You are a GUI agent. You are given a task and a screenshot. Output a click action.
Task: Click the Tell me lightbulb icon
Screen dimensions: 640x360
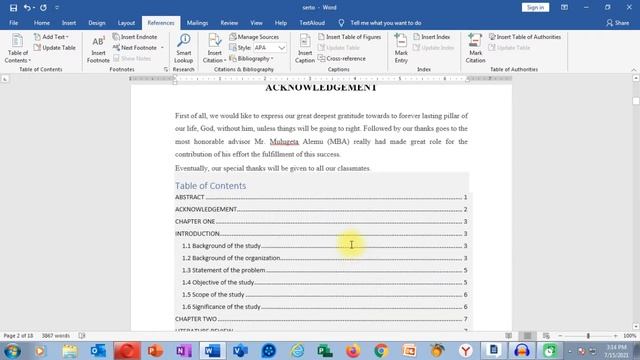(341, 23)
